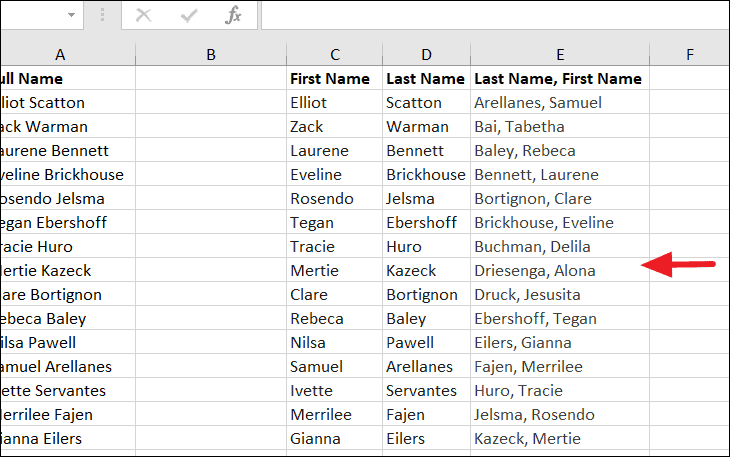This screenshot has height=457, width=730.
Task: Open the Insert Function fx dialog
Action: [233, 15]
